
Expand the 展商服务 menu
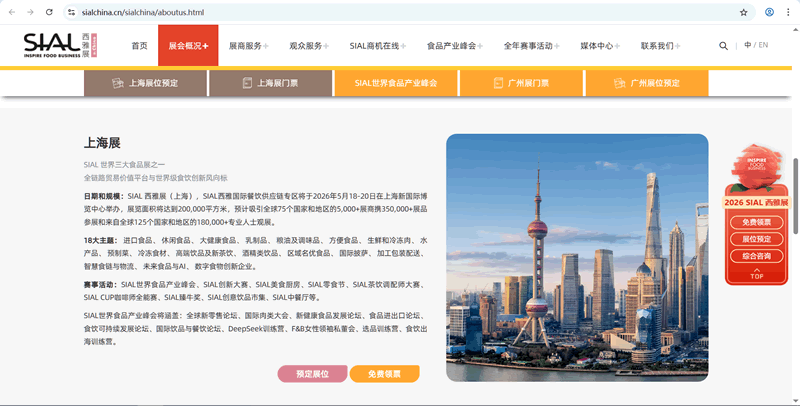(x=249, y=46)
